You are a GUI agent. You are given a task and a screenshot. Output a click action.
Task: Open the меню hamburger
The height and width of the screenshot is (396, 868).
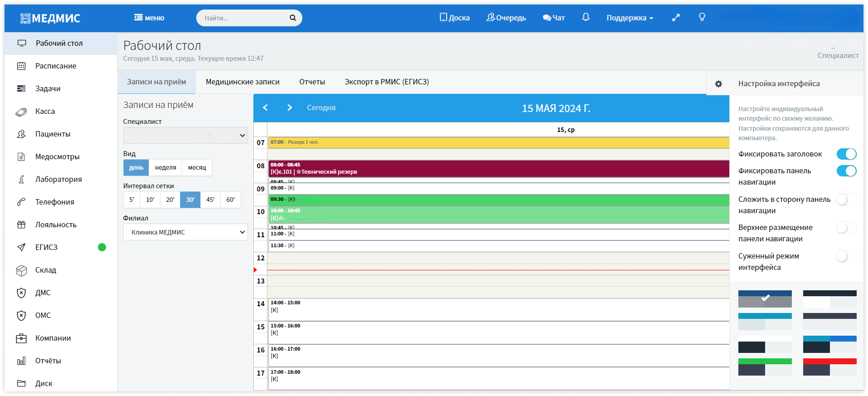(x=149, y=18)
